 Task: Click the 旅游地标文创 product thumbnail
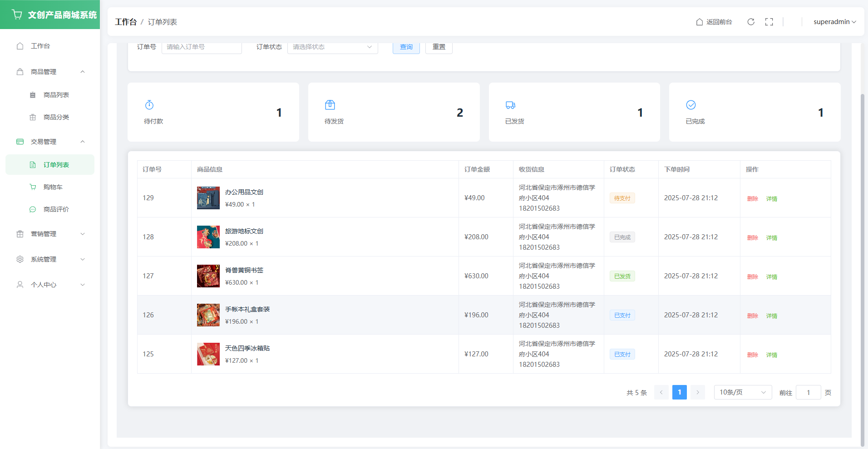pyautogui.click(x=208, y=237)
